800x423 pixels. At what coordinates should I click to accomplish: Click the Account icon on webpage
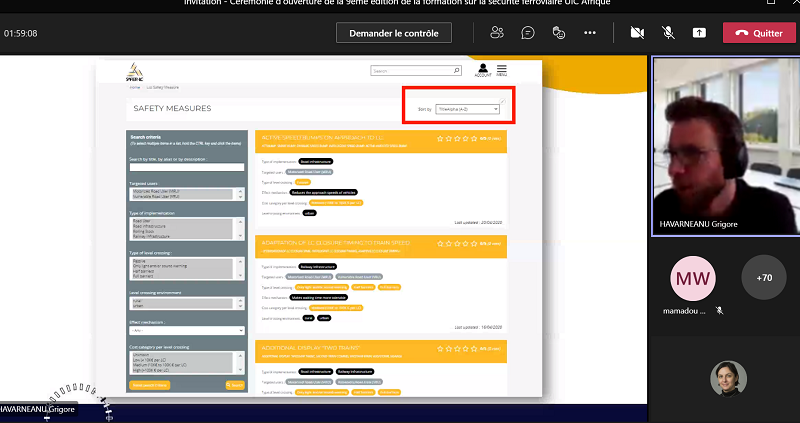tap(482, 71)
